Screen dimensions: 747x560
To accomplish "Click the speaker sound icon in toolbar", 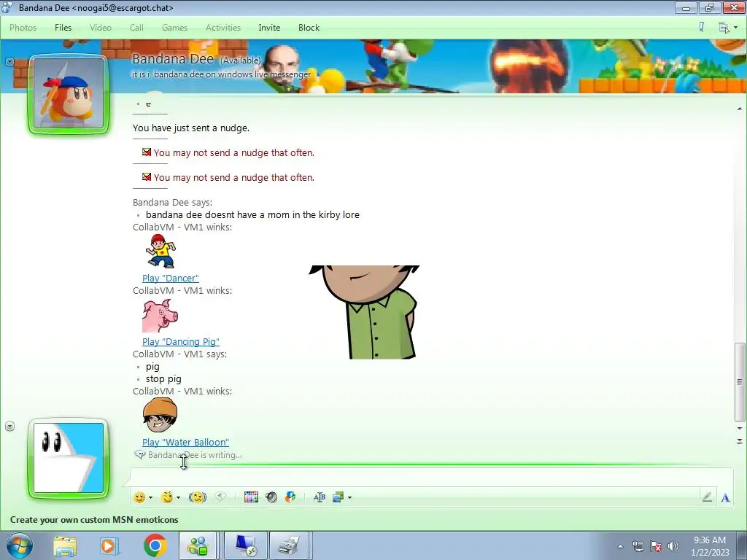I will [271, 497].
